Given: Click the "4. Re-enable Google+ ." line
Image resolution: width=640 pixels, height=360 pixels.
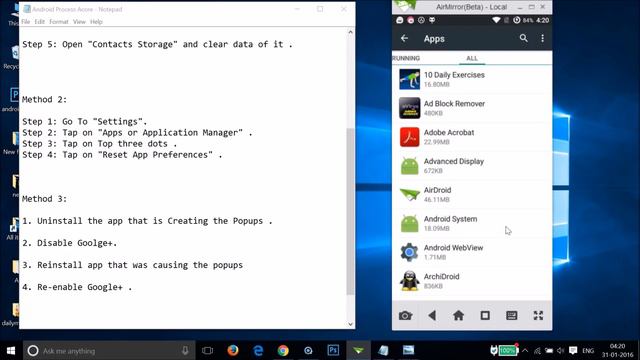Looking at the screenshot, I should click(x=77, y=287).
